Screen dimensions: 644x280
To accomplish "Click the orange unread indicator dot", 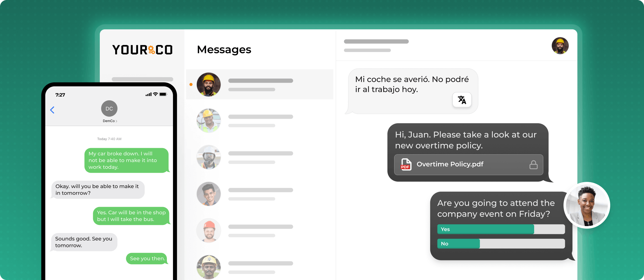I will coord(191,84).
